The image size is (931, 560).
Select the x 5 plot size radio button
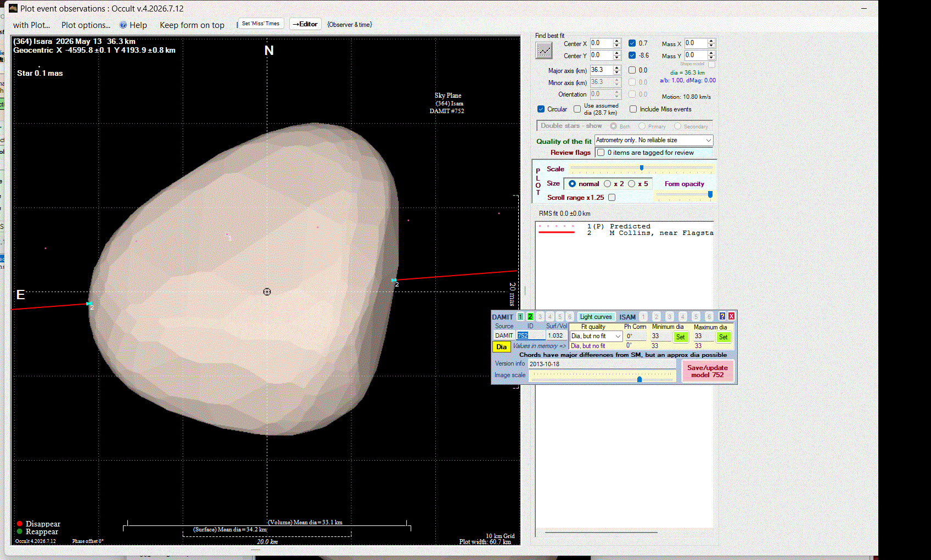631,184
